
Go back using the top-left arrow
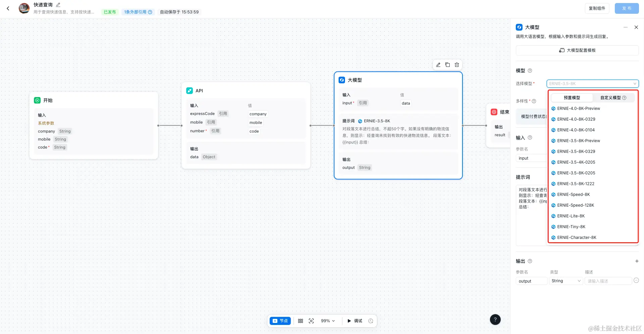click(8, 8)
